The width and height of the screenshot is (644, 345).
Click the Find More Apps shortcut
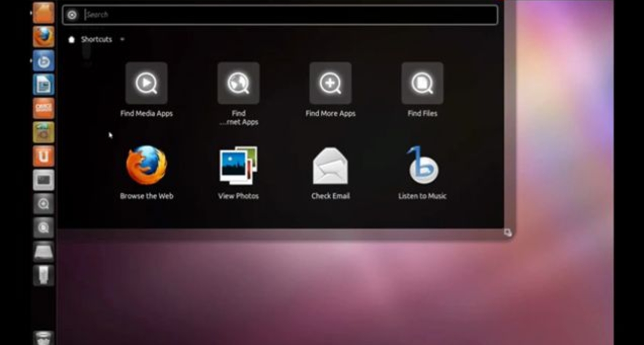(x=330, y=83)
